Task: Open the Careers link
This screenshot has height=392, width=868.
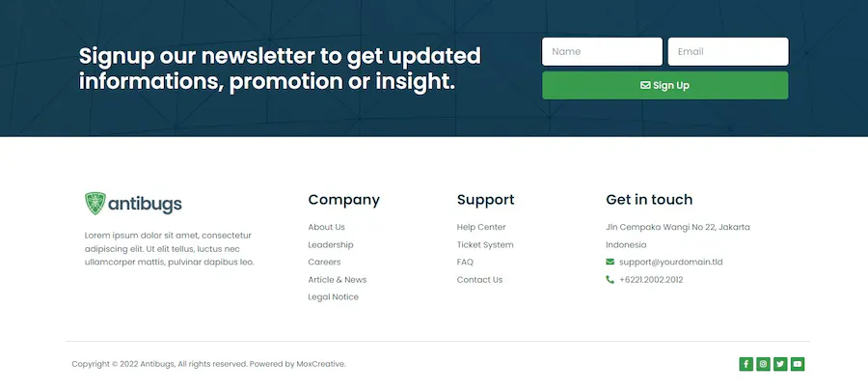Action: [324, 262]
